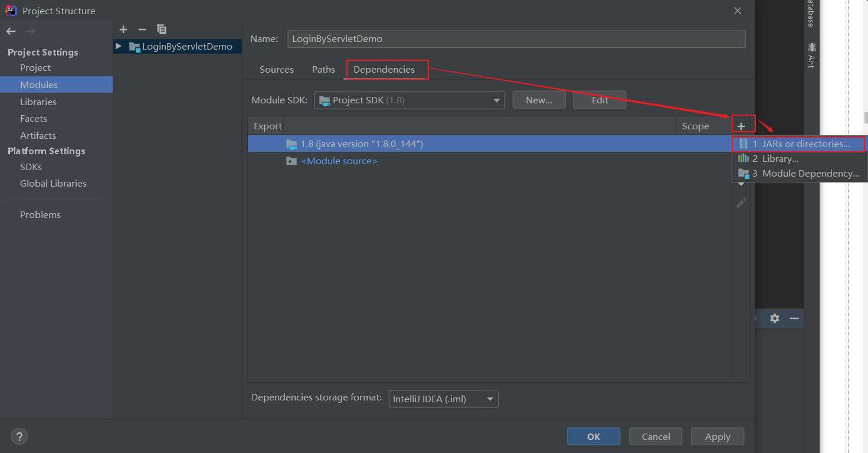Select the Dependencies tab

coord(384,70)
